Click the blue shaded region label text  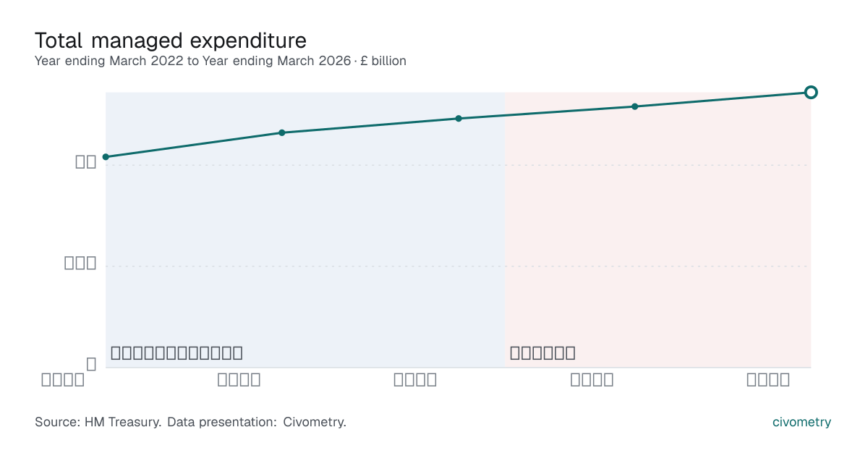click(176, 353)
